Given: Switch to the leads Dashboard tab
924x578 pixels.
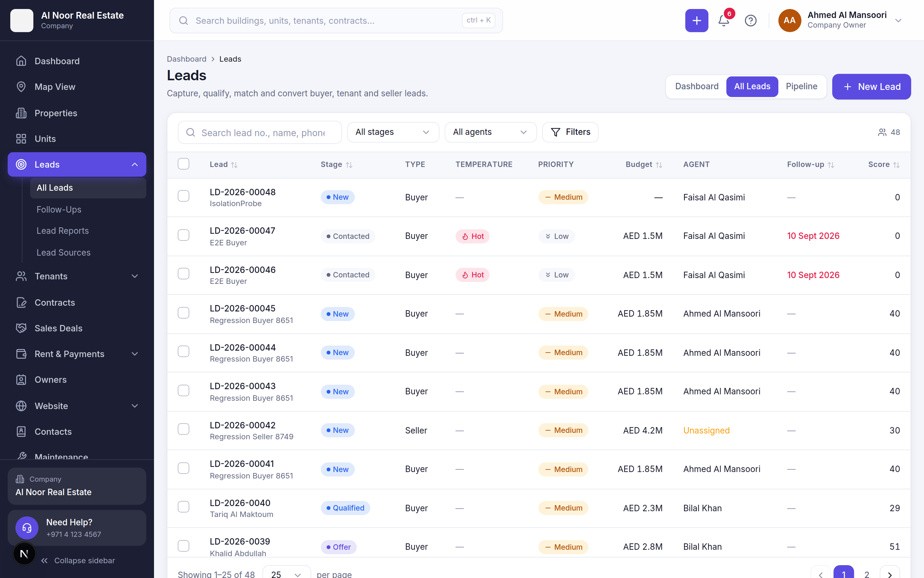Looking at the screenshot, I should tap(697, 86).
